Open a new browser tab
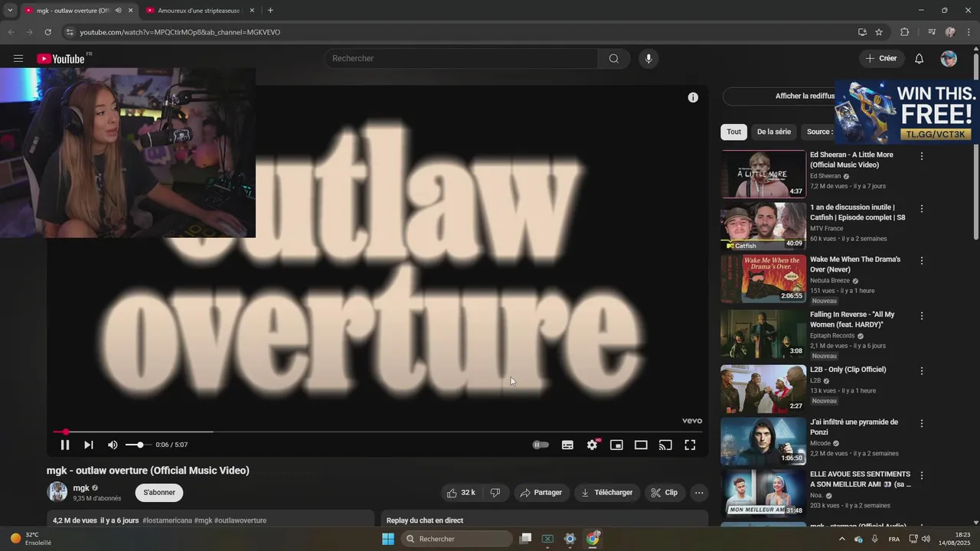This screenshot has height=551, width=980. (x=270, y=11)
